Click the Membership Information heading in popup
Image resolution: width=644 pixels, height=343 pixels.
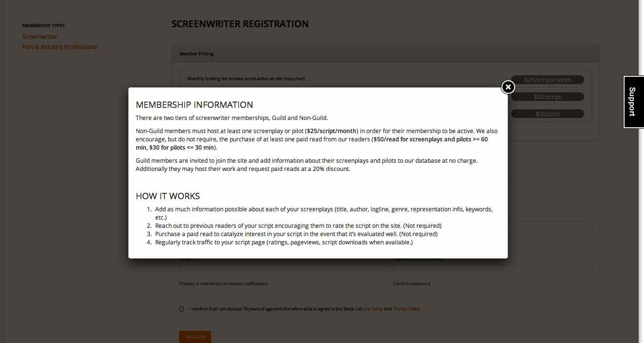coord(194,104)
